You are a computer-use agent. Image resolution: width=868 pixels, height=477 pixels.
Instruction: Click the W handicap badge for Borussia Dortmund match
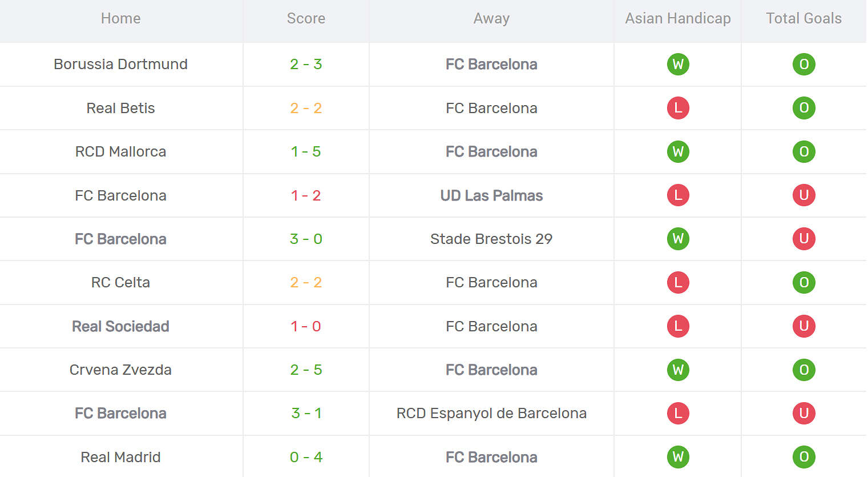click(678, 64)
